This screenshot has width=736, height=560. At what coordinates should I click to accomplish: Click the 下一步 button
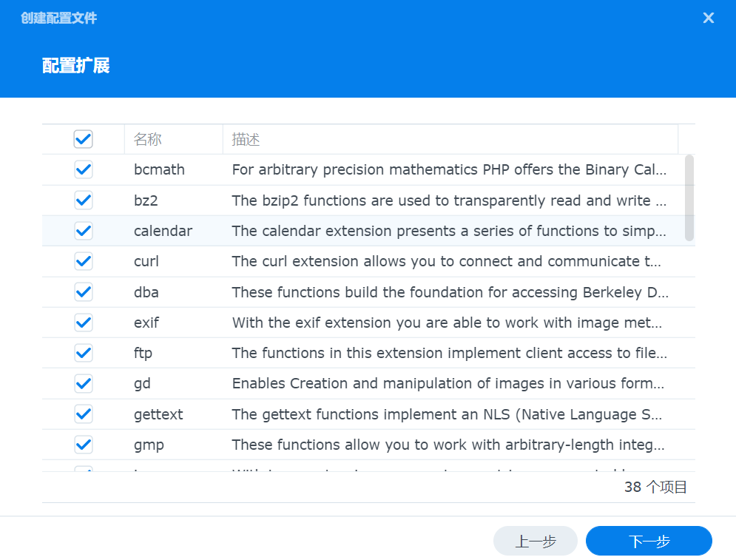pos(649,541)
